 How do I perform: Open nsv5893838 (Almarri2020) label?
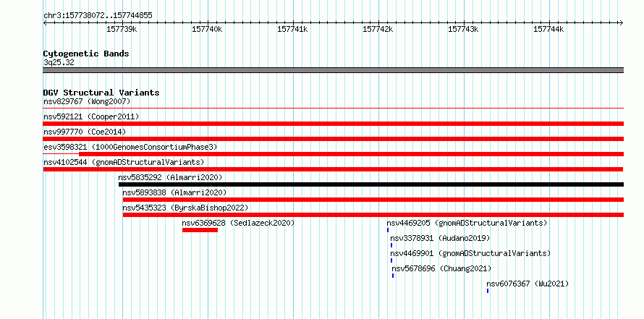[x=174, y=192]
